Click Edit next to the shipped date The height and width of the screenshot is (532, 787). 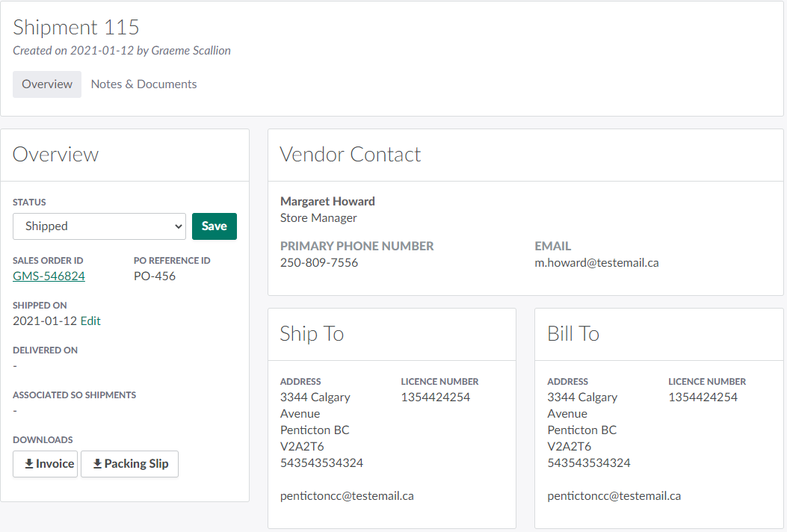[x=90, y=321]
